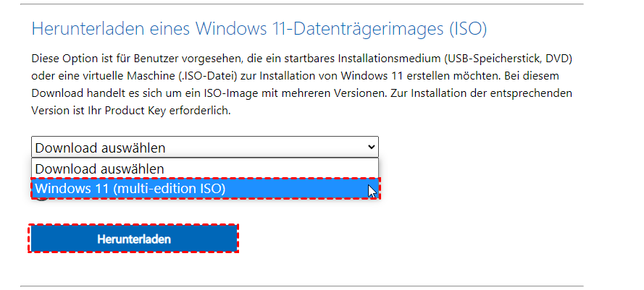Click the dropdown arrow of the download selector
Viewport: 644px width, 290px height.
[372, 148]
